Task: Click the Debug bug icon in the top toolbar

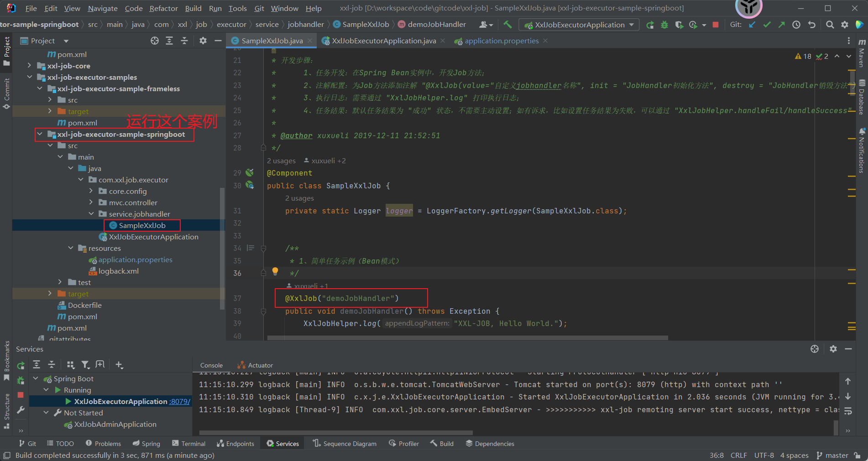Action: (664, 25)
